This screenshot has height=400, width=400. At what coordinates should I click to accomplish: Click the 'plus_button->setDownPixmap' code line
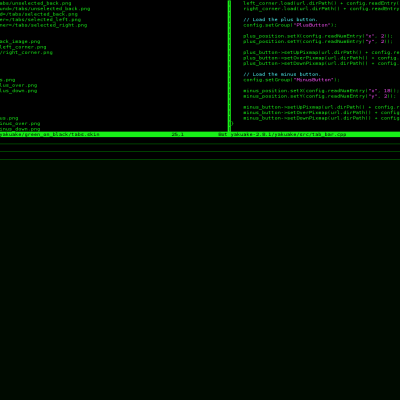(321, 63)
